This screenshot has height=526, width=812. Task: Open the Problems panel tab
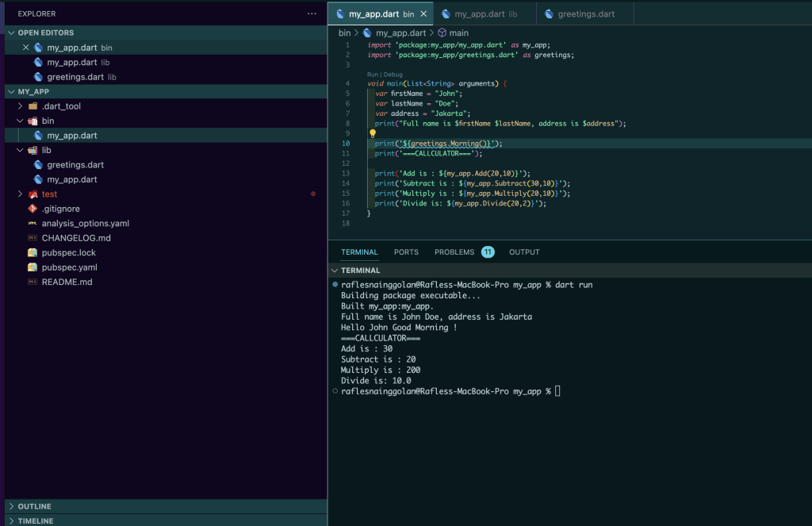454,251
